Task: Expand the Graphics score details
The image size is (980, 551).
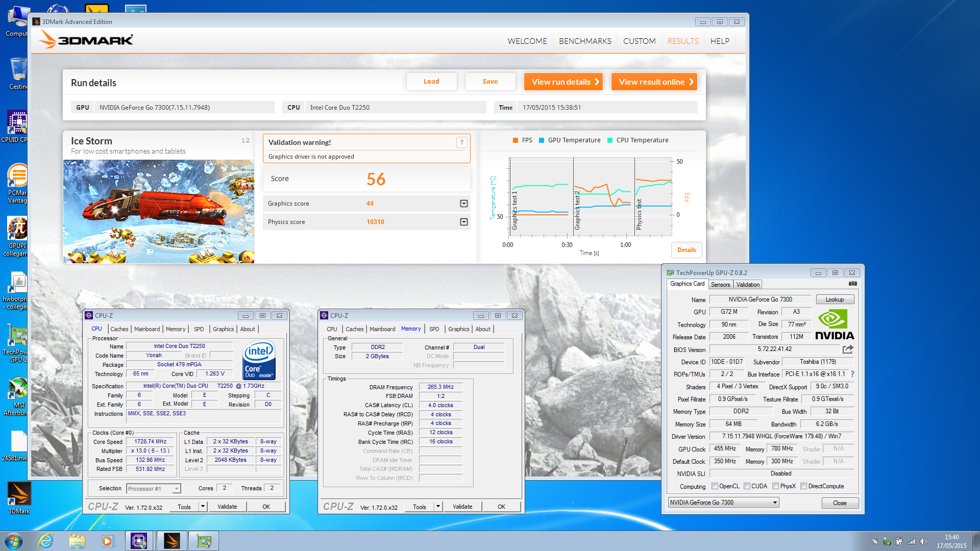Action: coord(463,204)
